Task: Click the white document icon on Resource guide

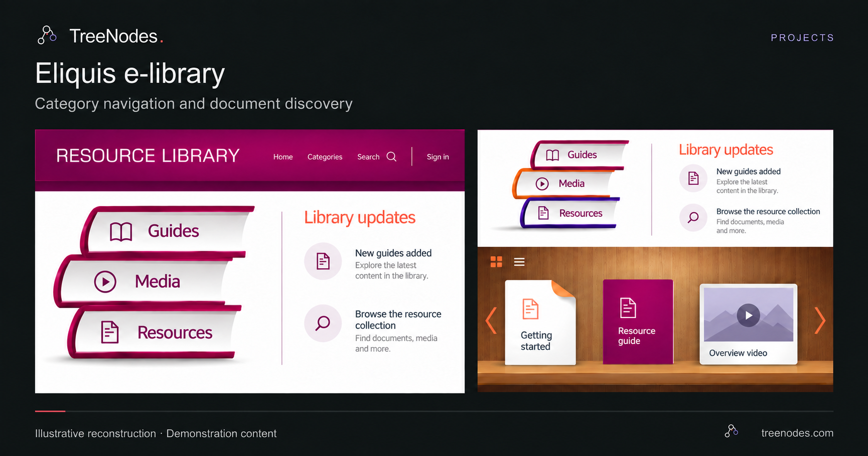Action: pyautogui.click(x=628, y=308)
